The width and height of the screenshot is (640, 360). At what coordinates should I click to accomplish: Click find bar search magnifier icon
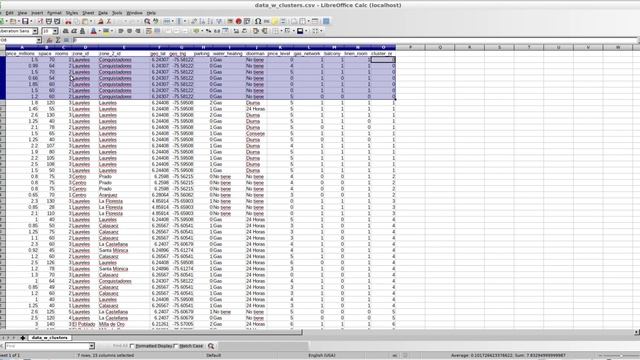211,346
